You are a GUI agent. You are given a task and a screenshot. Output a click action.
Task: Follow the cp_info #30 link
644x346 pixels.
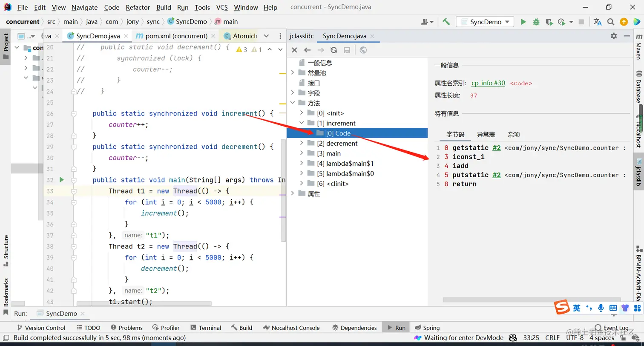click(488, 83)
